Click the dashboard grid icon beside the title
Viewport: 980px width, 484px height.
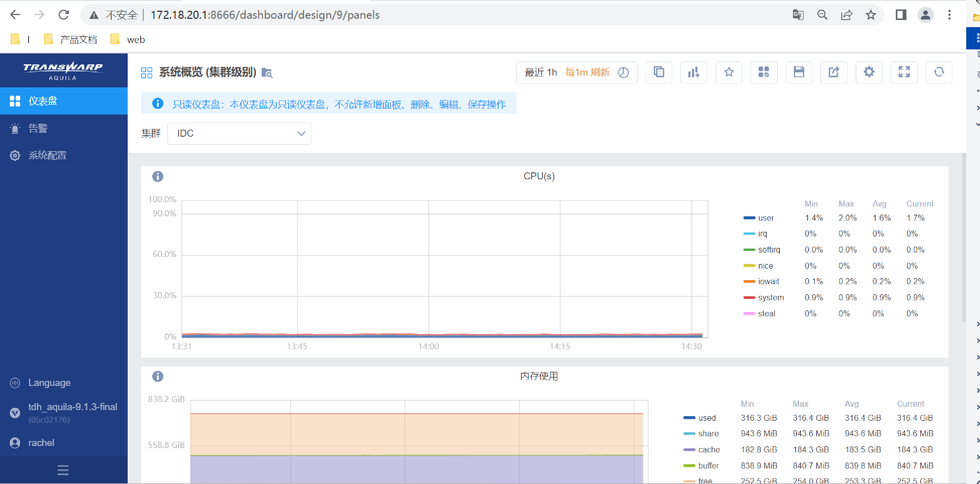click(x=146, y=72)
